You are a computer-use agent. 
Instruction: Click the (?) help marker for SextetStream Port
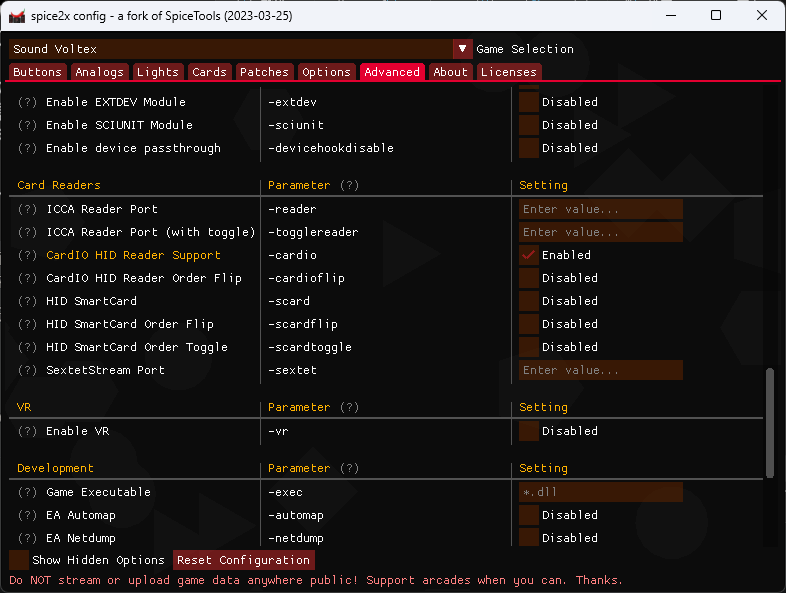(28, 370)
